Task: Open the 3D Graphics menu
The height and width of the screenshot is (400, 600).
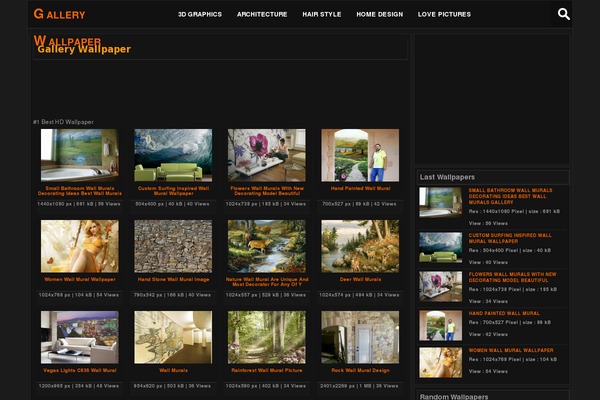Action: tap(200, 14)
